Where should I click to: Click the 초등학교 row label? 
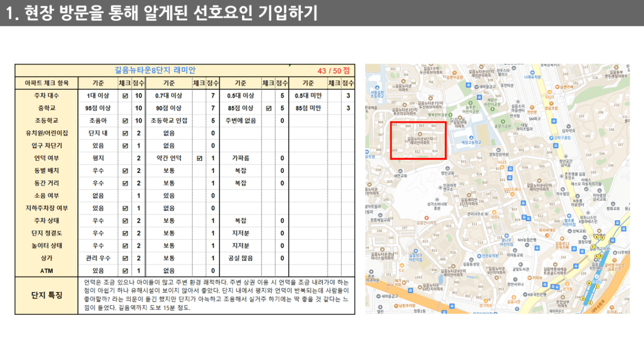point(47,121)
